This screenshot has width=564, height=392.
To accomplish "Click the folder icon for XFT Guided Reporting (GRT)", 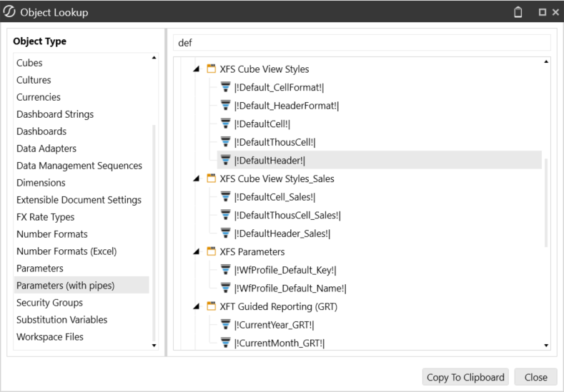I will pyautogui.click(x=211, y=306).
